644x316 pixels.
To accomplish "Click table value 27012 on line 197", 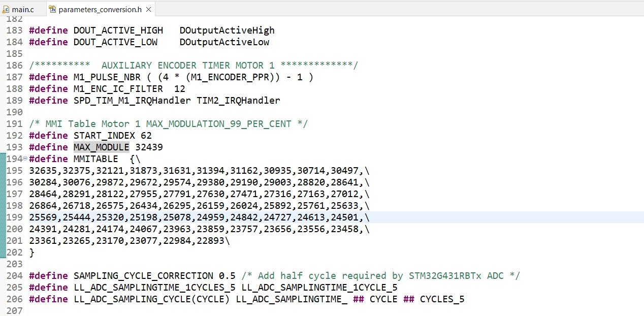I will [x=345, y=194].
